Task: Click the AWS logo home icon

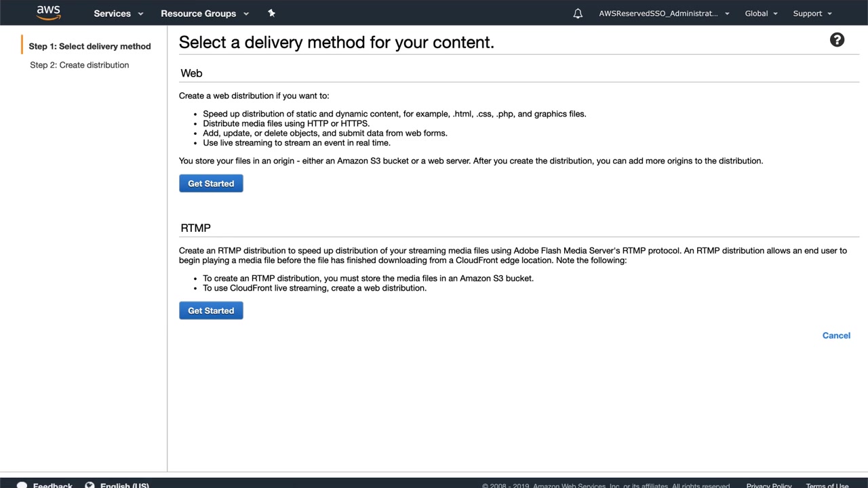Action: tap(48, 13)
